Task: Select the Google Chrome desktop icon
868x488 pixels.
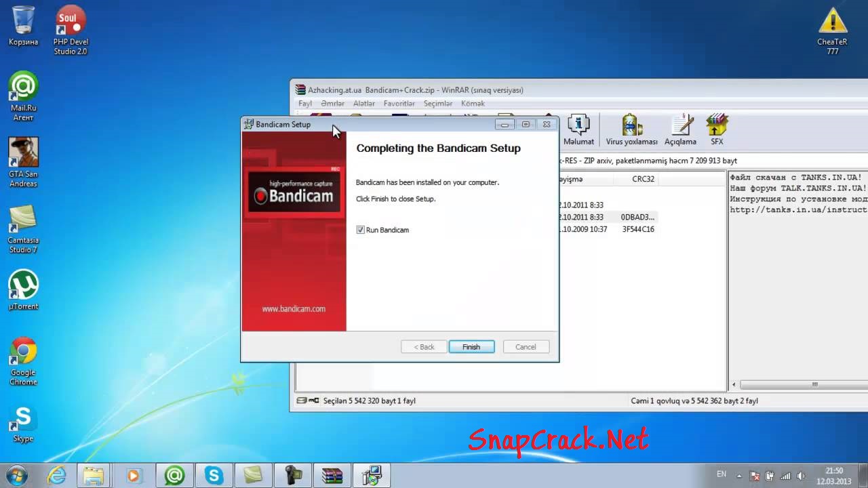Action: click(x=24, y=361)
